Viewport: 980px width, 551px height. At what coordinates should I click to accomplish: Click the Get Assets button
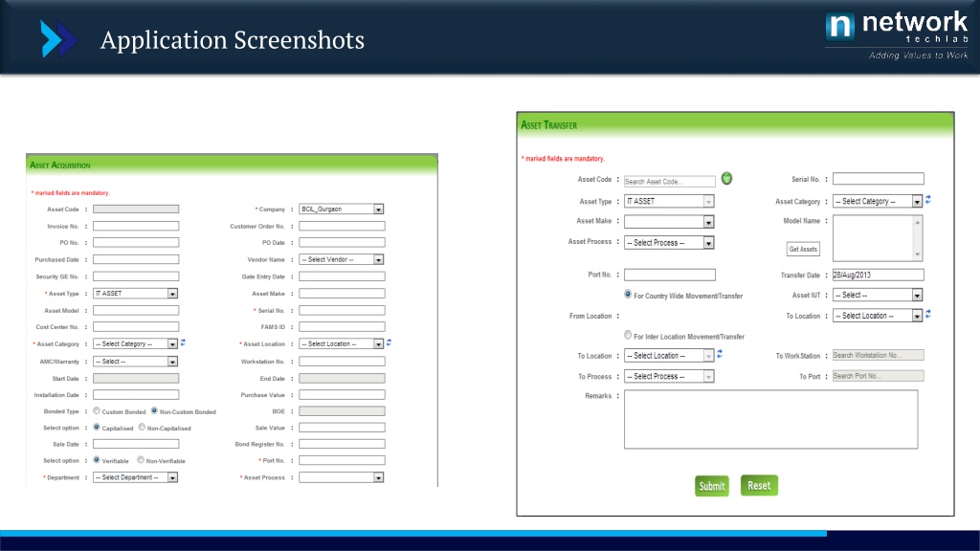coord(803,249)
